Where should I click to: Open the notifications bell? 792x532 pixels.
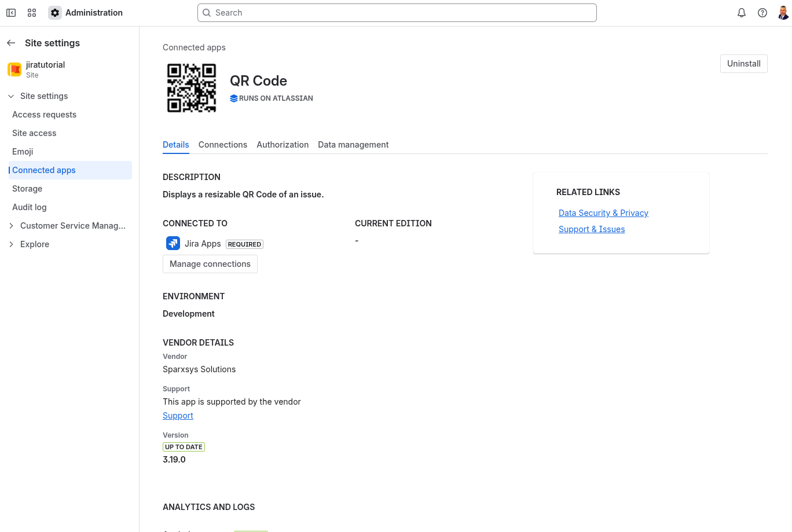[742, 13]
